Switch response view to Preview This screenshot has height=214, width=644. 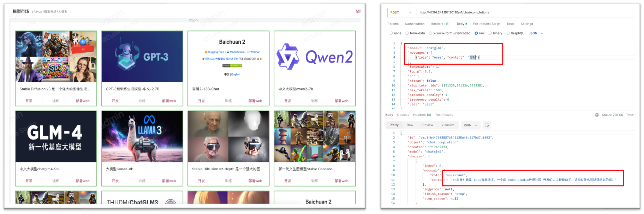(427, 125)
